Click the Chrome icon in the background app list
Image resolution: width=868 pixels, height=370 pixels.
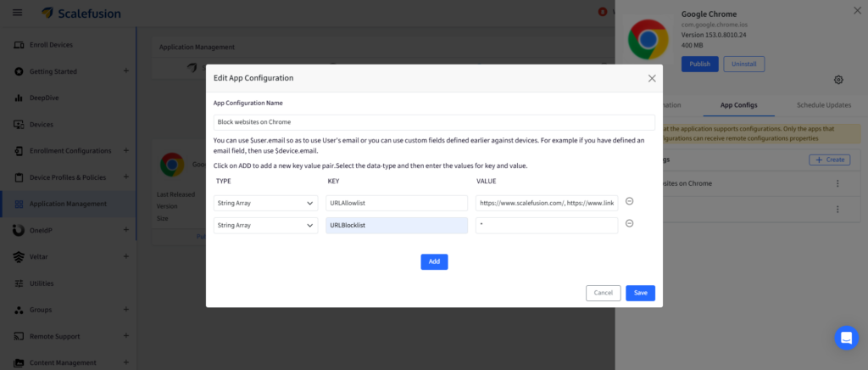(172, 165)
